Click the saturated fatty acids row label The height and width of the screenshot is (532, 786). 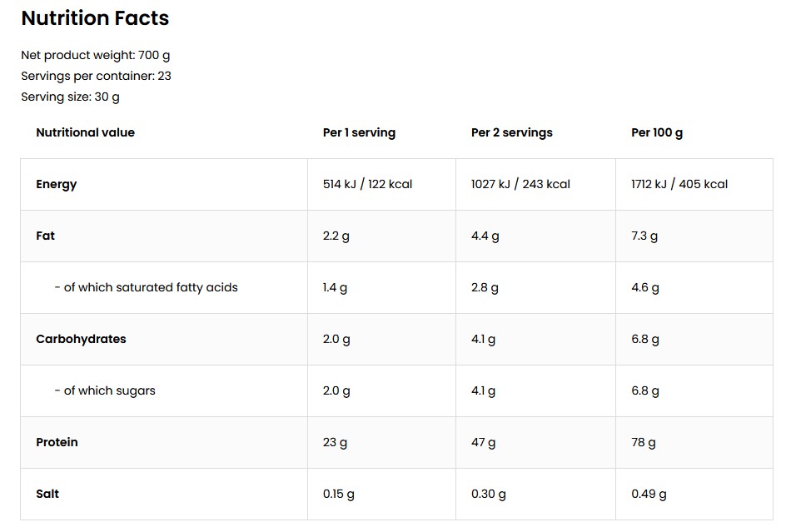[146, 287]
